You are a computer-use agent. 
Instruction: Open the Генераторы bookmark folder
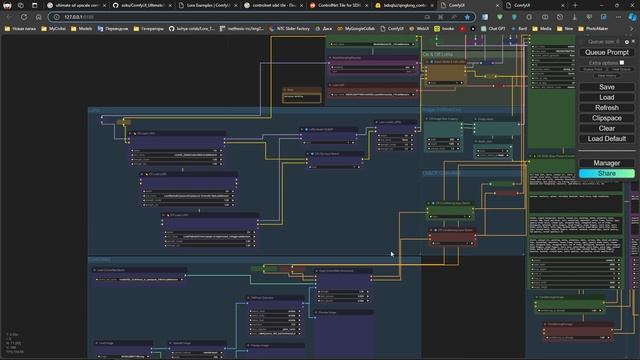pyautogui.click(x=149, y=29)
